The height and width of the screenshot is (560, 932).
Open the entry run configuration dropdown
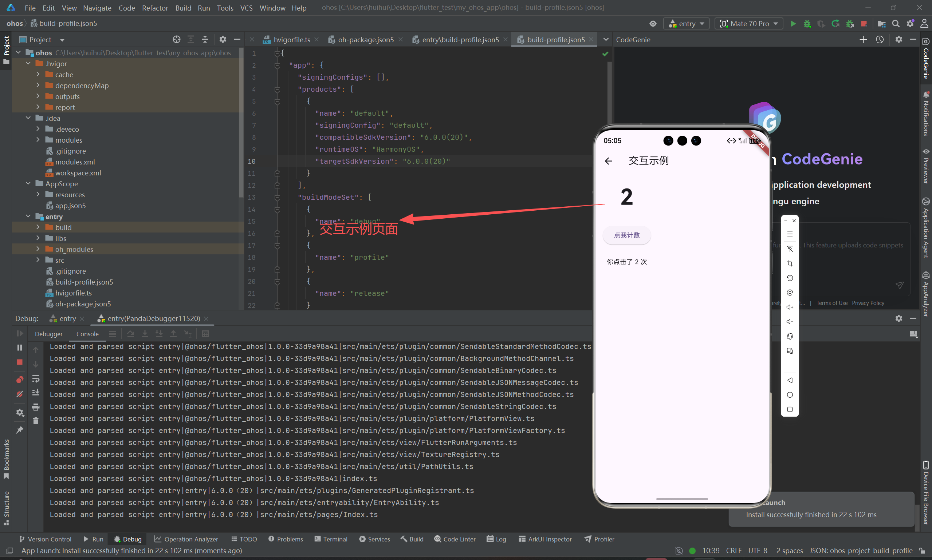click(x=686, y=24)
